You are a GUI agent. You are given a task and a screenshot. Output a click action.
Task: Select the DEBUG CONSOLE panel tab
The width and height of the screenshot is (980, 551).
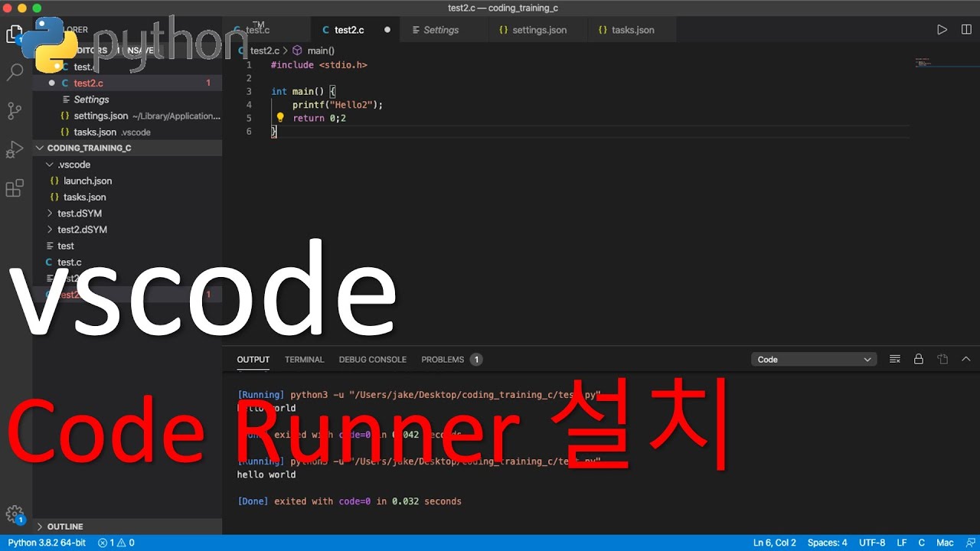(372, 359)
